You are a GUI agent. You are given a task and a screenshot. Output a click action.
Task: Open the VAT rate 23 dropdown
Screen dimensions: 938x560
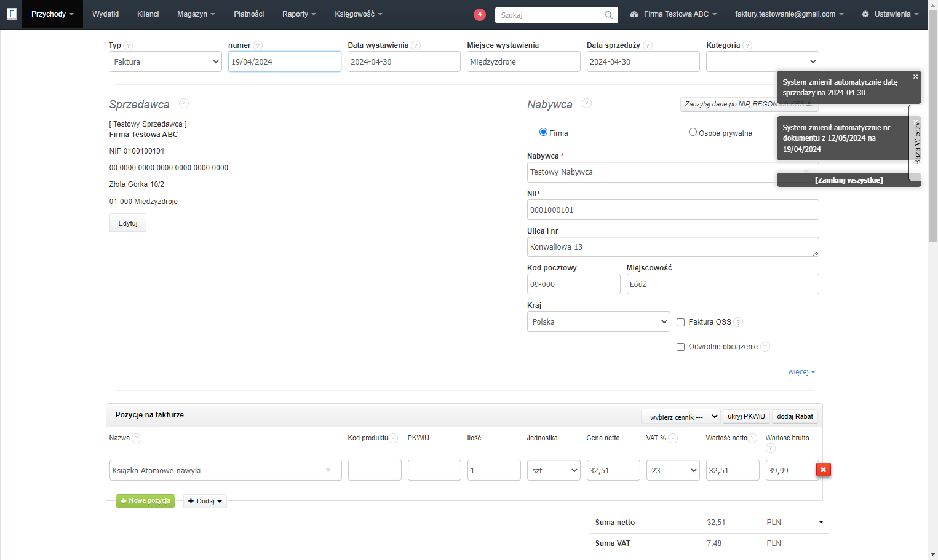(673, 470)
